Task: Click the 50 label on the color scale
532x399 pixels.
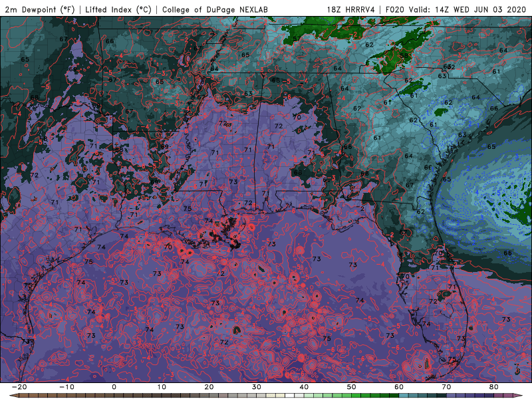Action: [x=352, y=387]
